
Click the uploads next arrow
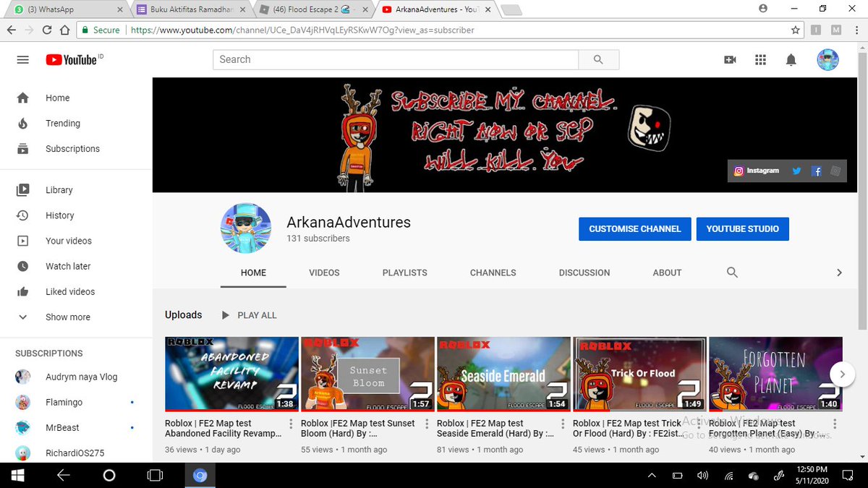(841, 374)
